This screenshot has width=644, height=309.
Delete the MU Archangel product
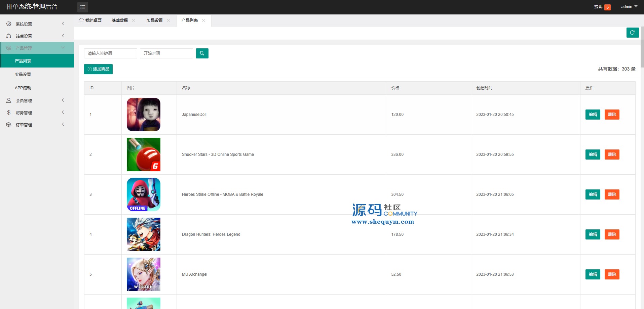[x=612, y=274]
